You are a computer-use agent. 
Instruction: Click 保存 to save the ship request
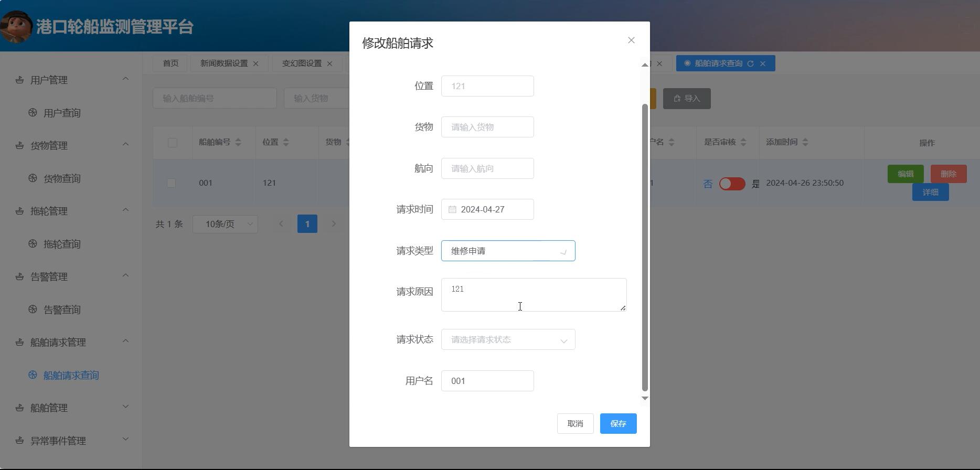(618, 423)
